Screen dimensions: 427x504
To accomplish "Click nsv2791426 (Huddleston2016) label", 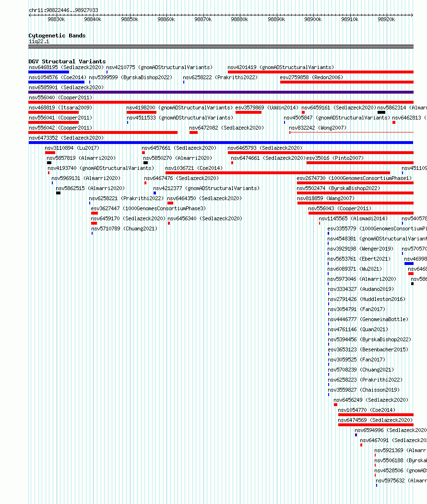I will 367,299.
